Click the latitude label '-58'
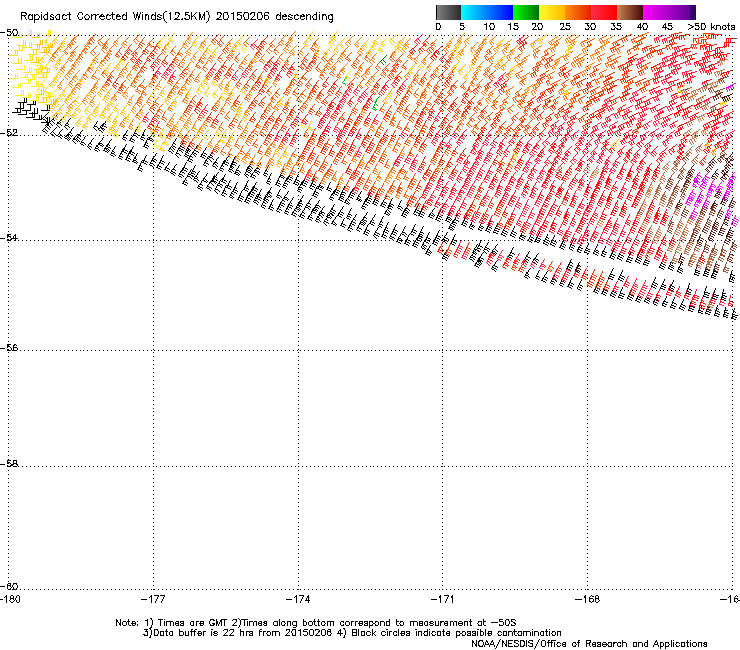 click(9, 464)
